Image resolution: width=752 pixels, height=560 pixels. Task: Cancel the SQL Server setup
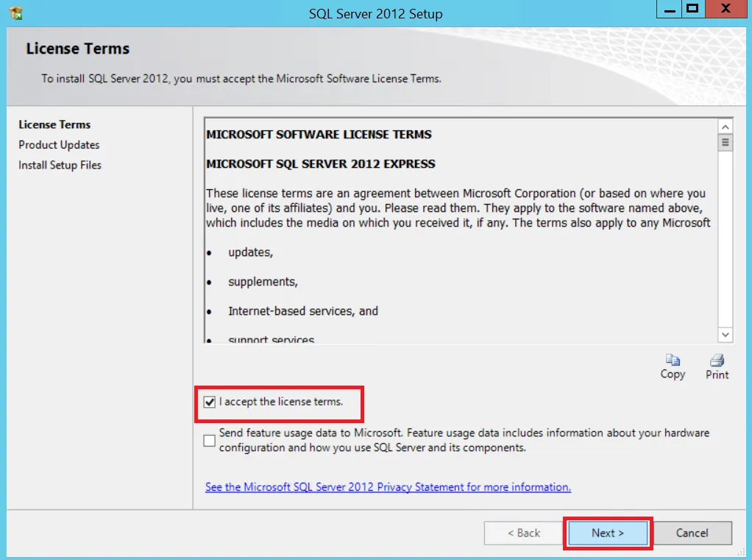click(692, 533)
